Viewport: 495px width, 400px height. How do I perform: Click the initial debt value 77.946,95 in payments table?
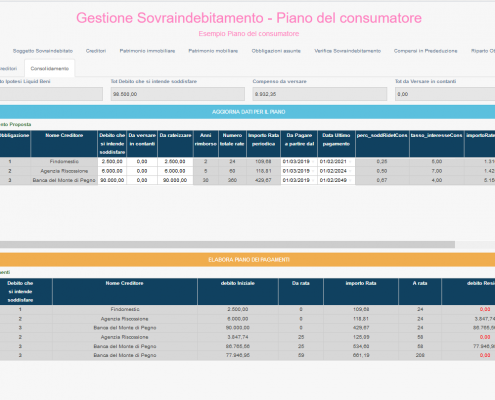pos(238,355)
